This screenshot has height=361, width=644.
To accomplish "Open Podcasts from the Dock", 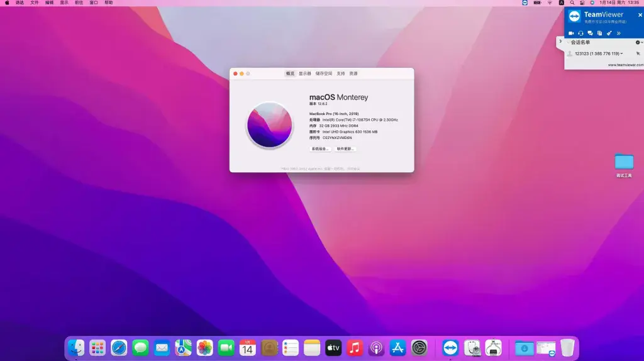I will pos(376,348).
